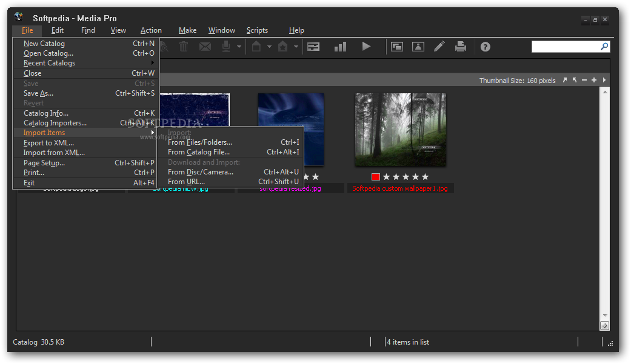Click the vertical scrollbar down arrow

(604, 316)
